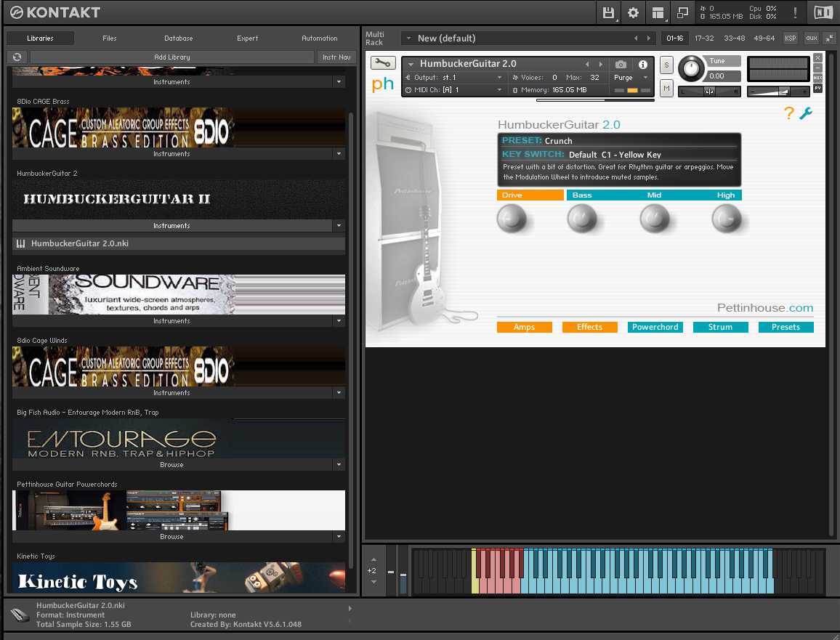840x640 pixels.
Task: Switch to the Expert tab
Action: click(x=248, y=38)
